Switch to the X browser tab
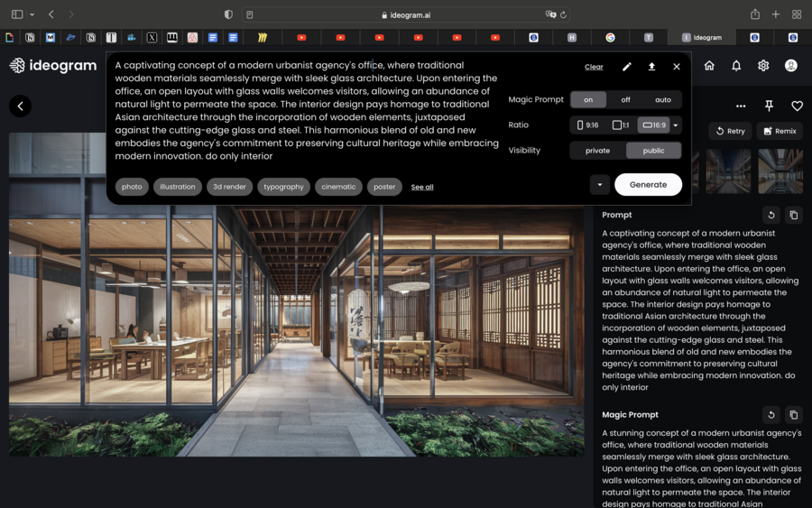The height and width of the screenshot is (508, 812). (152, 37)
